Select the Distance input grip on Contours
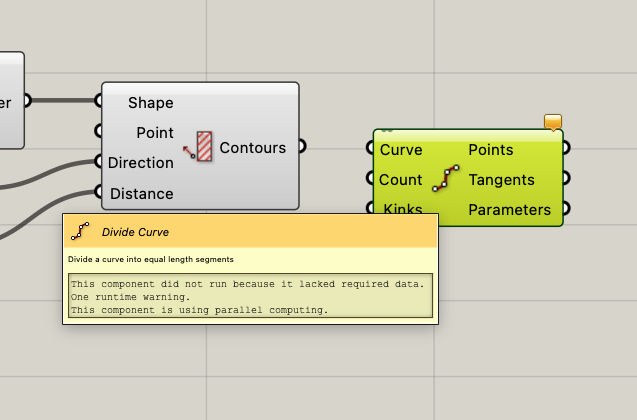637x420 pixels. click(99, 192)
